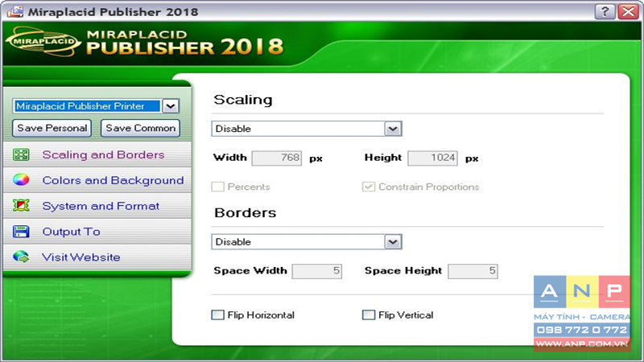Click the Flip Horizontal label text
644x362 pixels.
tap(261, 315)
